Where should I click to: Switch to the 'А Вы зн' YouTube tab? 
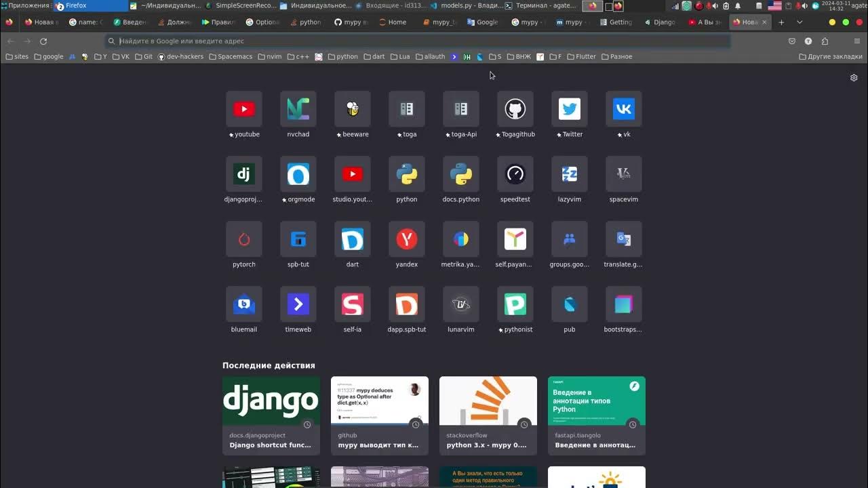point(705,22)
